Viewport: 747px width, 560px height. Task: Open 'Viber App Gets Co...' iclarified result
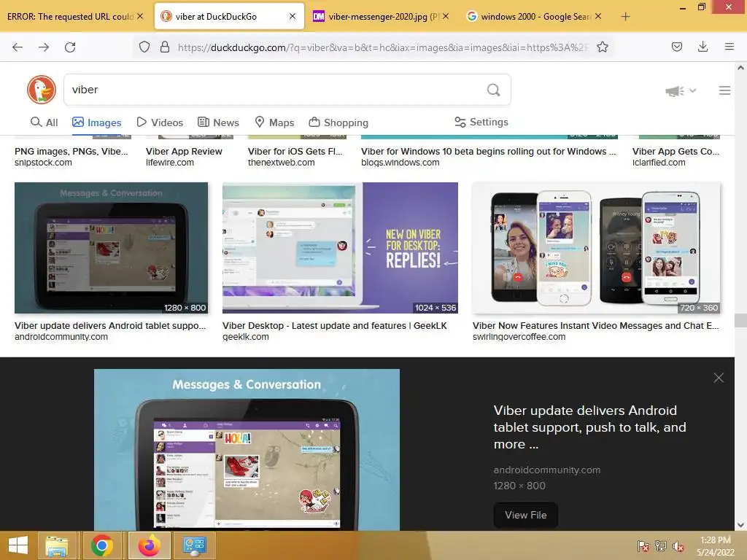click(676, 152)
